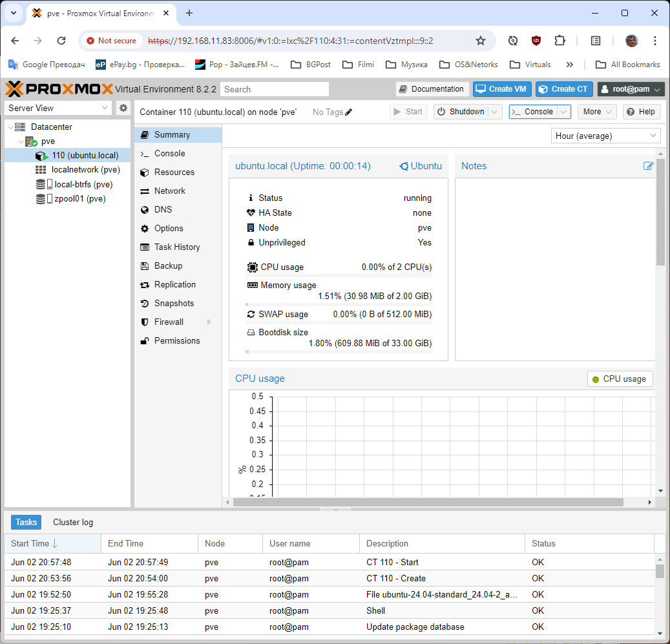Close the pve Proxmox browser tab
This screenshot has height=644, width=670.
[166, 13]
